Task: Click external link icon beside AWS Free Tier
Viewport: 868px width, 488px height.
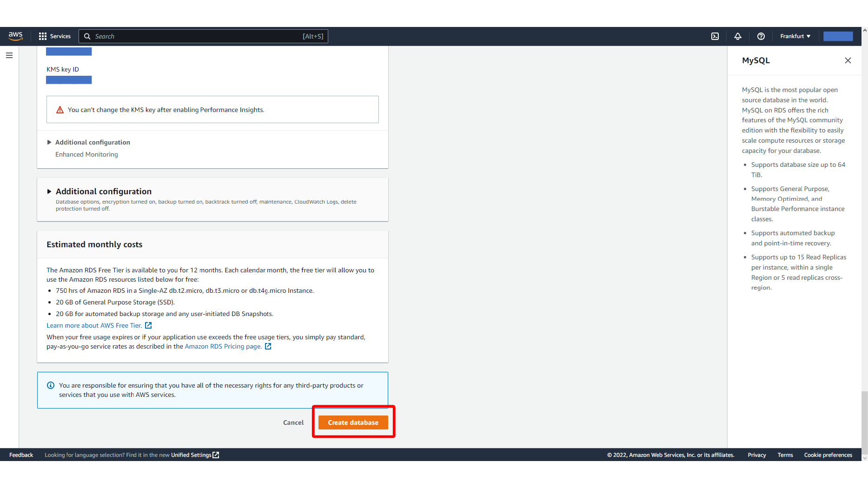Action: point(148,325)
